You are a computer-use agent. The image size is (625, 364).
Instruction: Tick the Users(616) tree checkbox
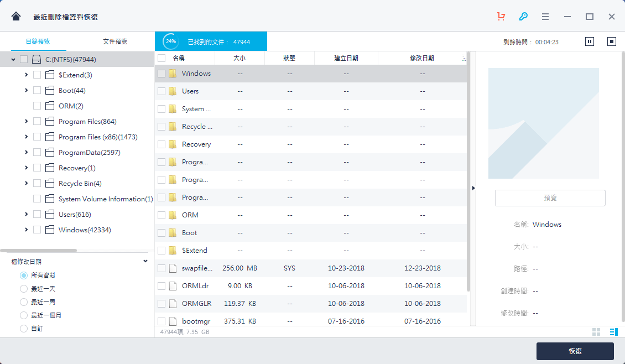tap(37, 214)
